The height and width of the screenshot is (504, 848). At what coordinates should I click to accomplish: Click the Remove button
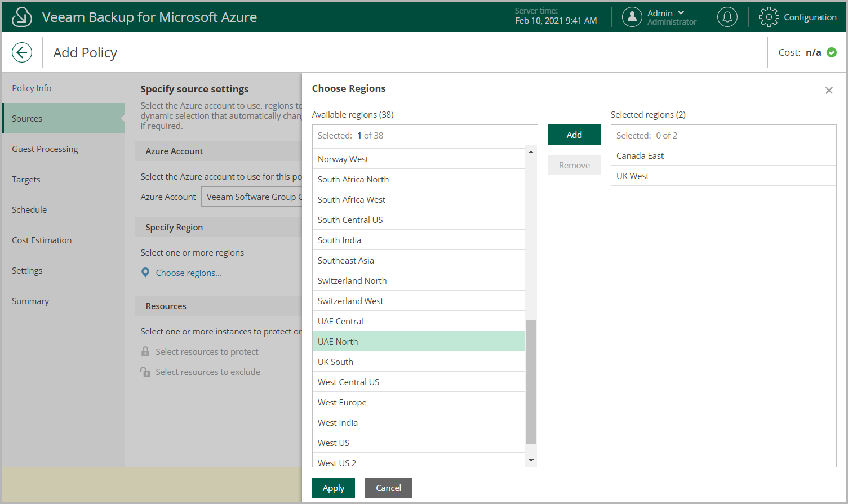(x=574, y=165)
